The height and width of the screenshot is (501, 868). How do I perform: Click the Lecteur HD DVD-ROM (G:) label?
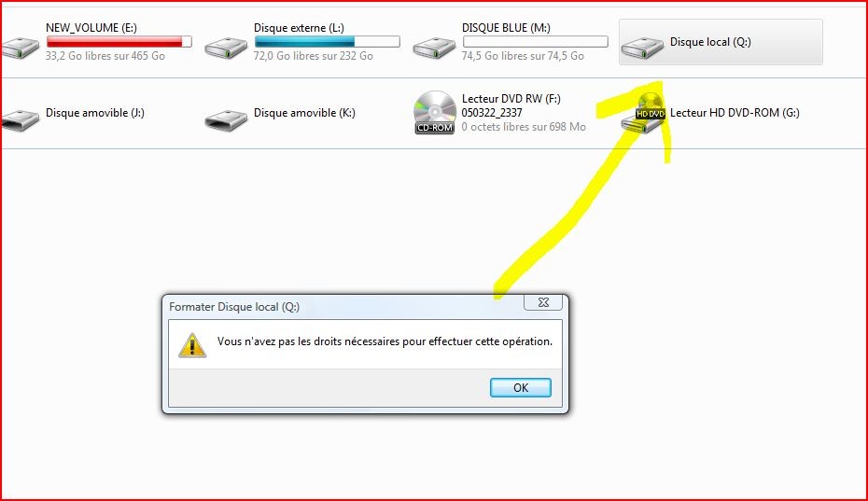pyautogui.click(x=735, y=113)
